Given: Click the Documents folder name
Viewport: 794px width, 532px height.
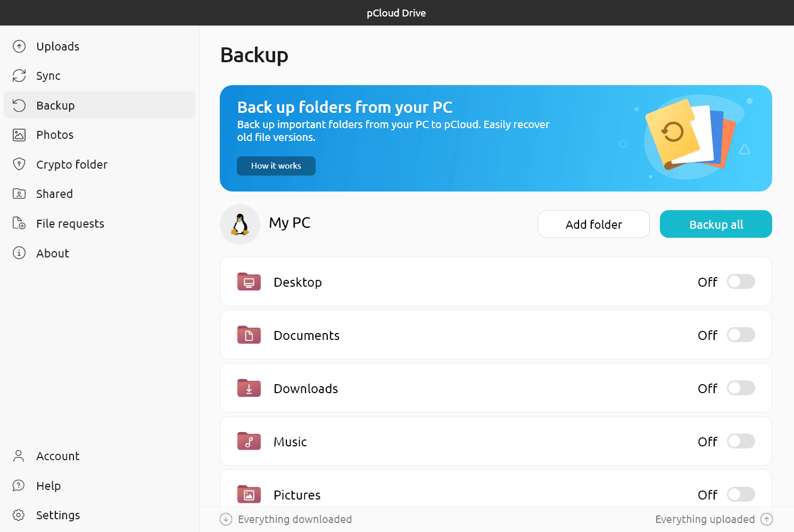Looking at the screenshot, I should tap(307, 335).
